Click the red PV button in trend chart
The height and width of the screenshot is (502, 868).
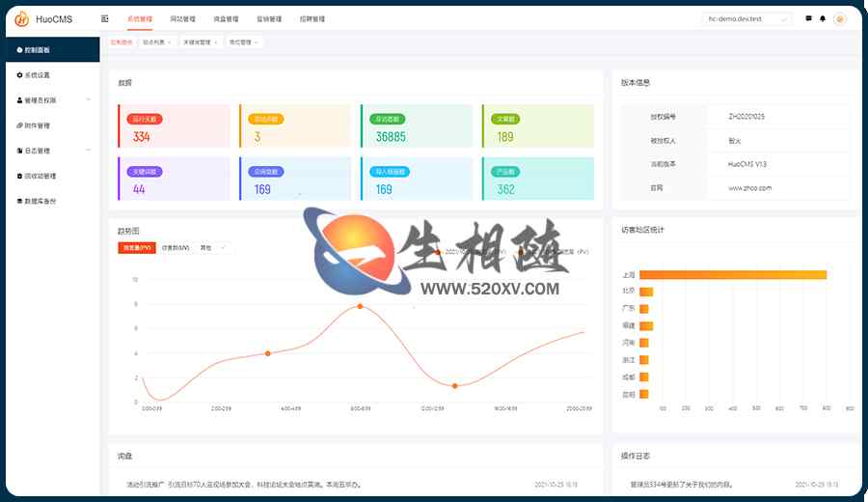pos(137,248)
